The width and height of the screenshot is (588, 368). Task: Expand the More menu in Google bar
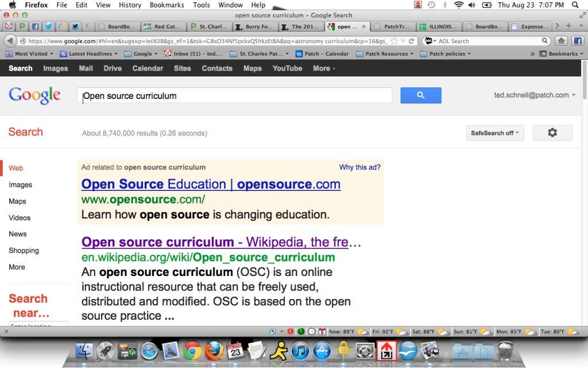(324, 68)
